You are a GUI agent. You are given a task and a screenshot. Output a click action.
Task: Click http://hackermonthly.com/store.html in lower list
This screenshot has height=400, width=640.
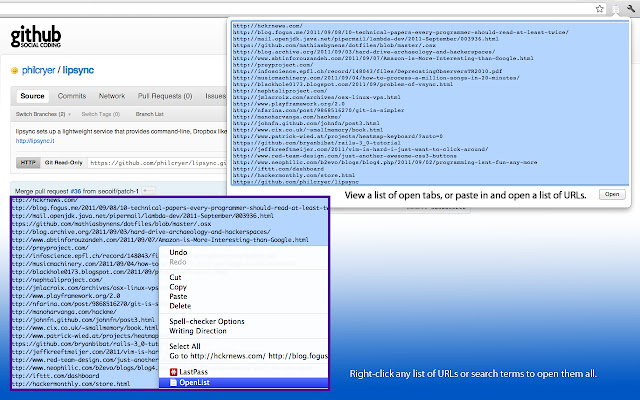pos(71,384)
